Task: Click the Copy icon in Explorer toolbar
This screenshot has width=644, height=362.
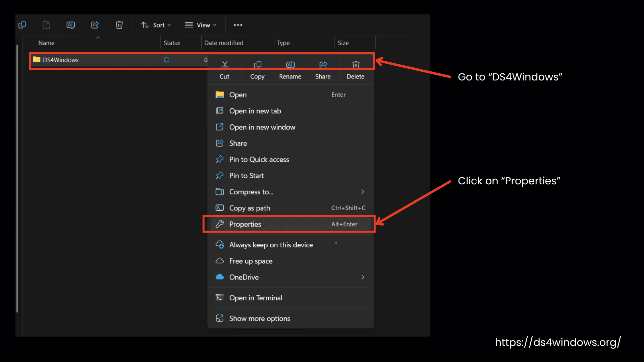Action: point(22,25)
